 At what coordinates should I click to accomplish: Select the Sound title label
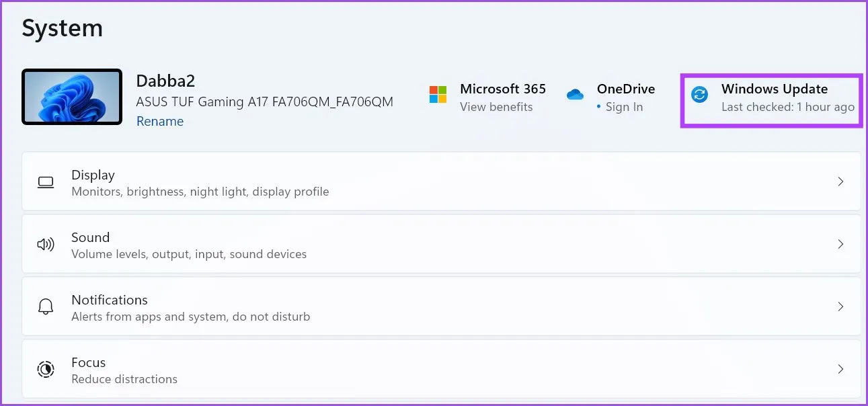90,237
